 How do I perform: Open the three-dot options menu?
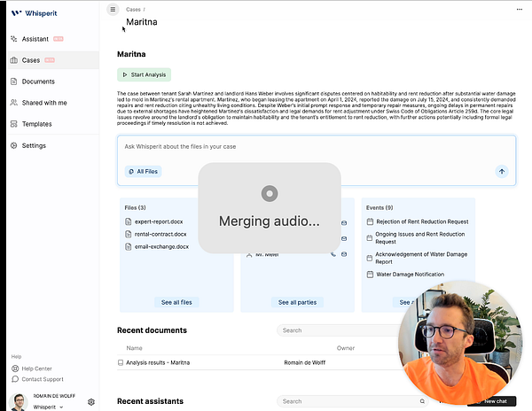pos(519,10)
